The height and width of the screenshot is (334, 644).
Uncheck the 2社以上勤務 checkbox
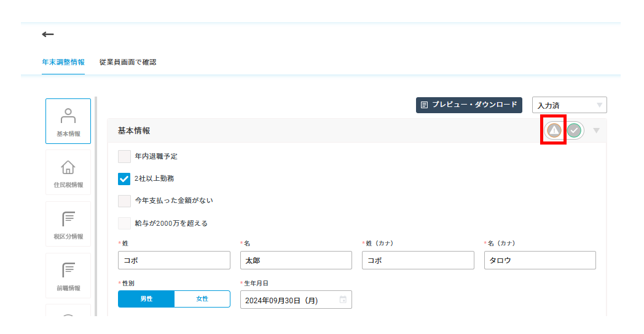[x=124, y=178]
